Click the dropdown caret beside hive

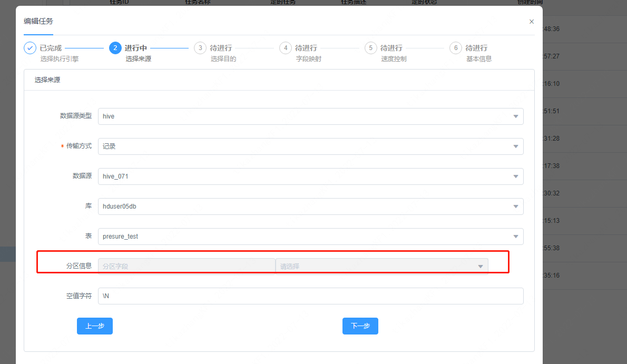click(515, 116)
